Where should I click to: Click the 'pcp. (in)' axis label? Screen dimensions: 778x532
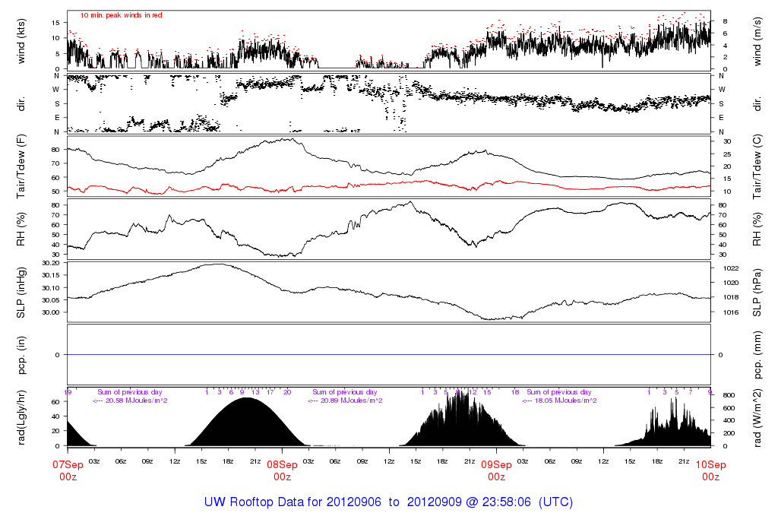coord(21,355)
